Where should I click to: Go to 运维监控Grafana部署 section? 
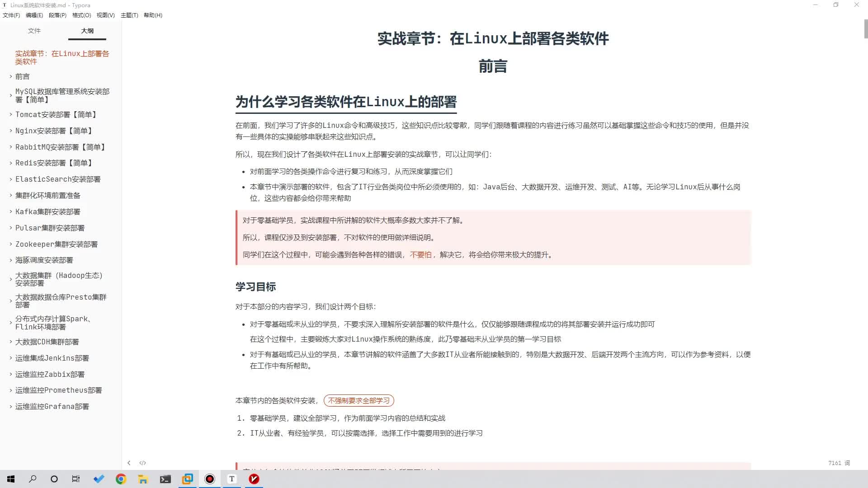coord(52,407)
